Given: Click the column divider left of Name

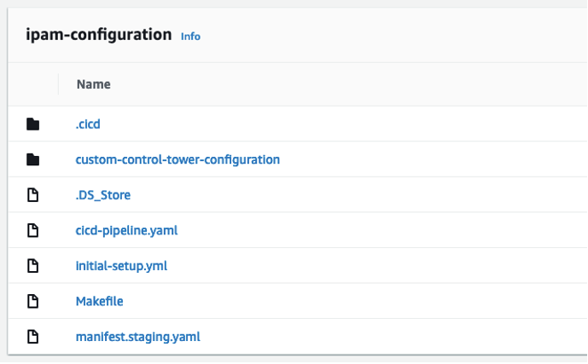Looking at the screenshot, I should pyautogui.click(x=59, y=84).
